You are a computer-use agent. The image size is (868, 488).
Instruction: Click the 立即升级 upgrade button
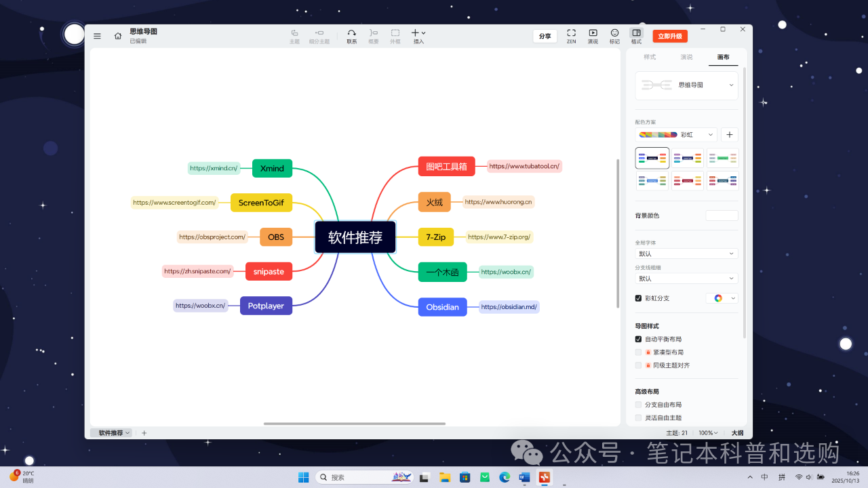coord(670,37)
